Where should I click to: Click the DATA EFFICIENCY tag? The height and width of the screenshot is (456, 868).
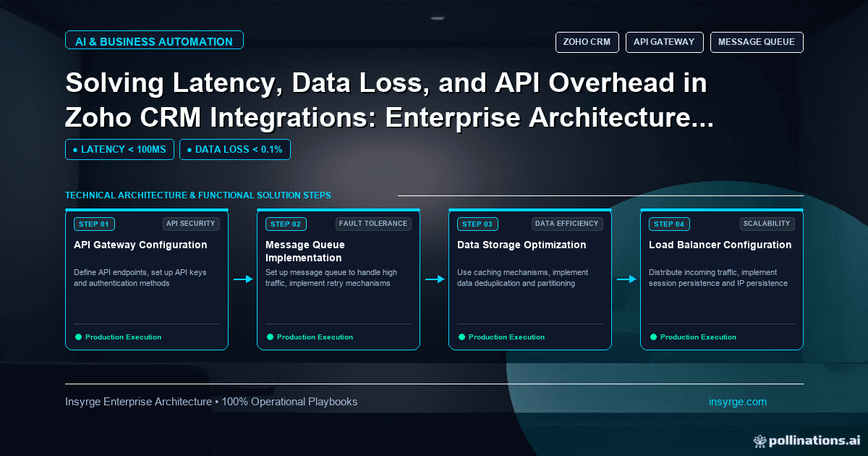(x=567, y=224)
